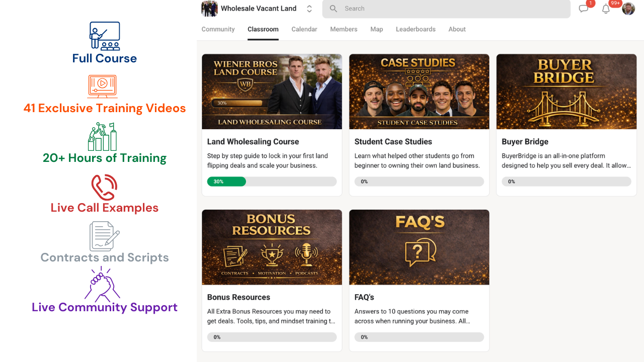Click the "Contracts and Scripts" text

pos(105,257)
